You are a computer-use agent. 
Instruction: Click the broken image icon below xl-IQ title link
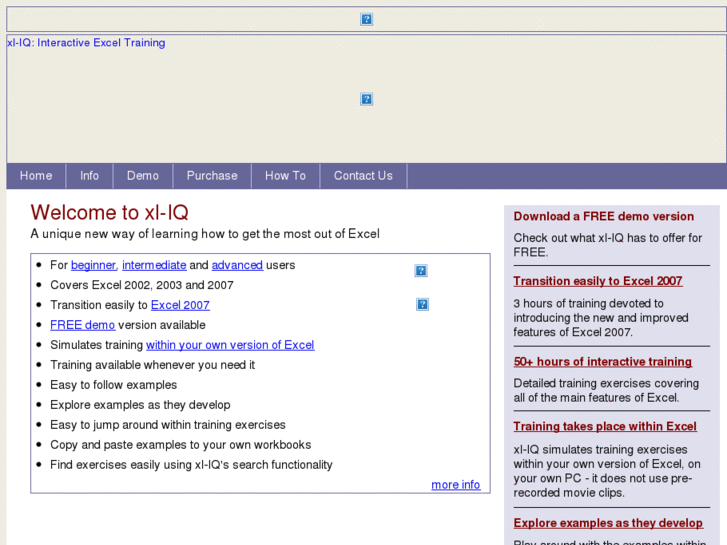(x=366, y=99)
